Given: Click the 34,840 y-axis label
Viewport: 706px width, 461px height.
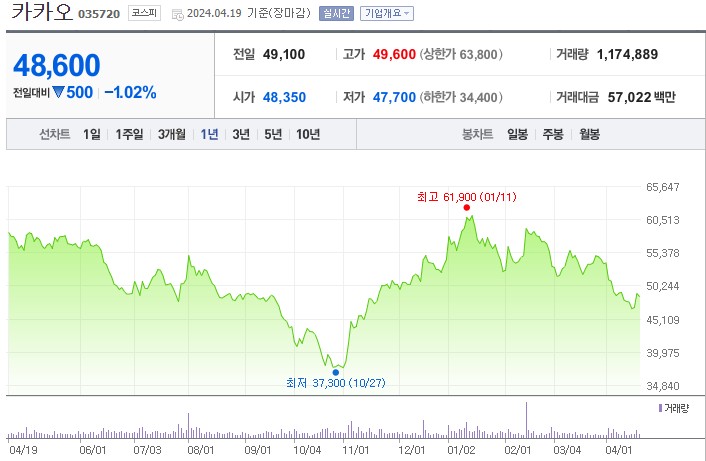Looking at the screenshot, I should (x=662, y=386).
